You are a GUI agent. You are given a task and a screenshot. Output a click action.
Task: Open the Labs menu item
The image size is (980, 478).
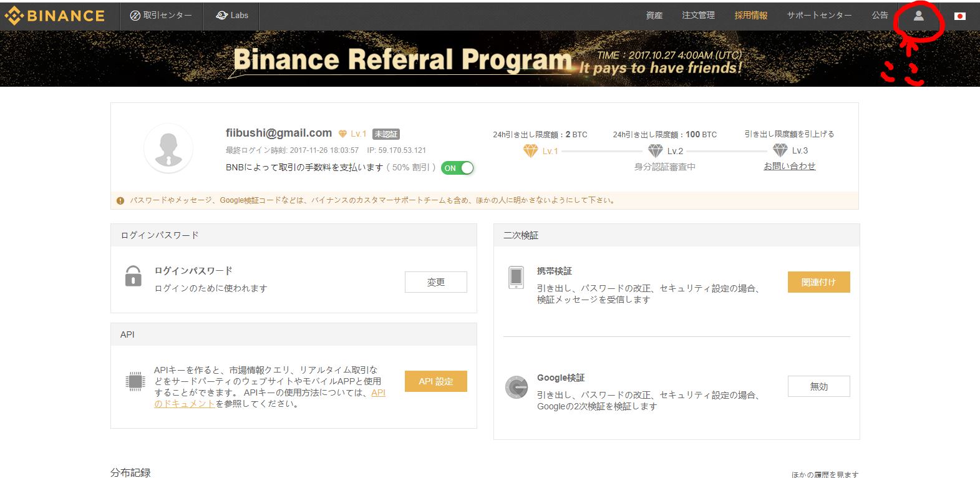(231, 16)
